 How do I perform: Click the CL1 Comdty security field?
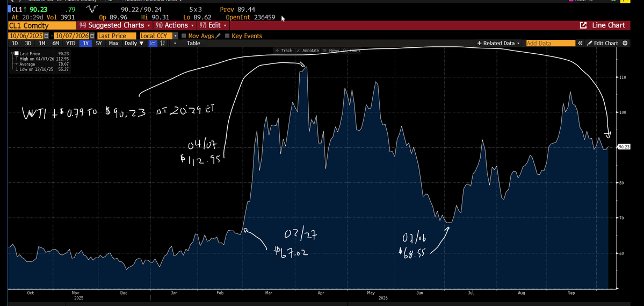[x=42, y=25]
